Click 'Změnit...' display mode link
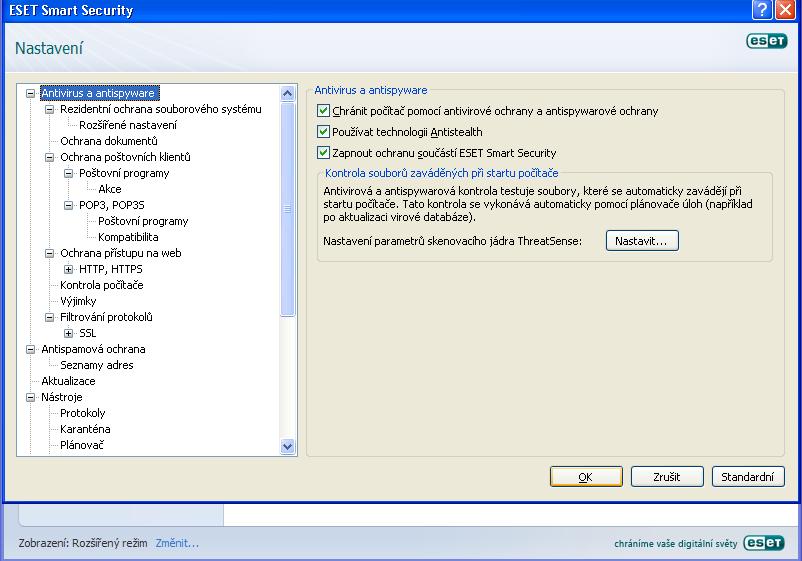 click(177, 543)
